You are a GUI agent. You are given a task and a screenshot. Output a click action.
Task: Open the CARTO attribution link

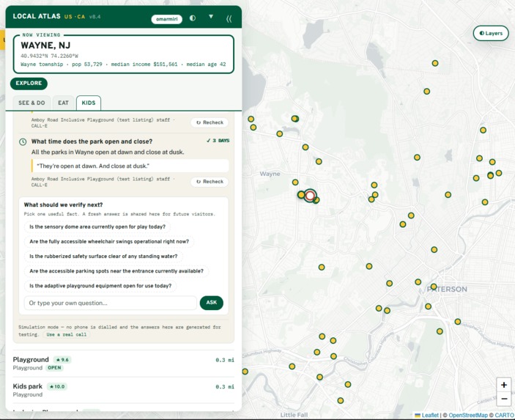coord(504,416)
